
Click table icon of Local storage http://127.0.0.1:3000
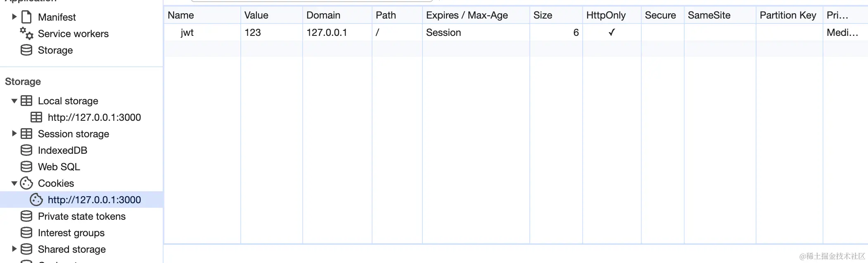tap(36, 117)
